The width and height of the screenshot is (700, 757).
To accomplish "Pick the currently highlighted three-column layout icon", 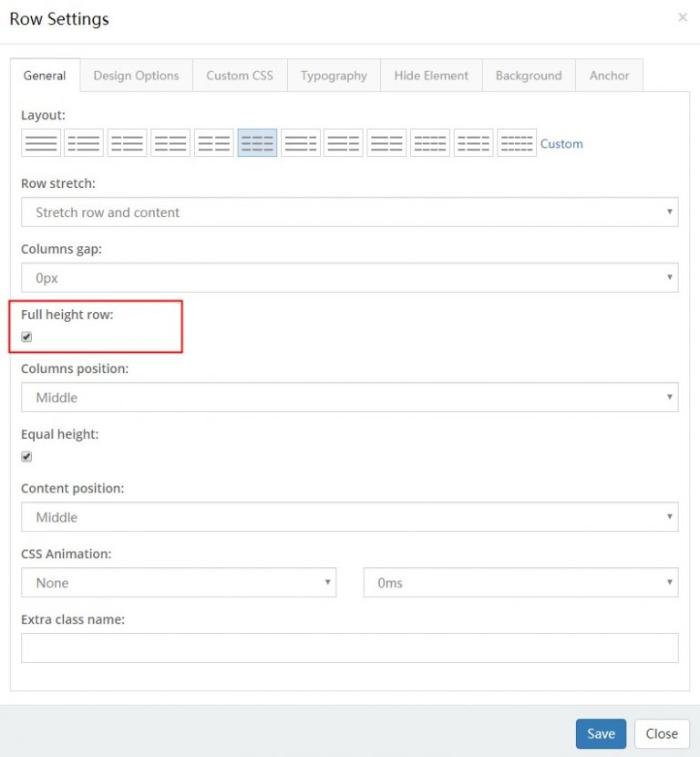I will click(258, 142).
